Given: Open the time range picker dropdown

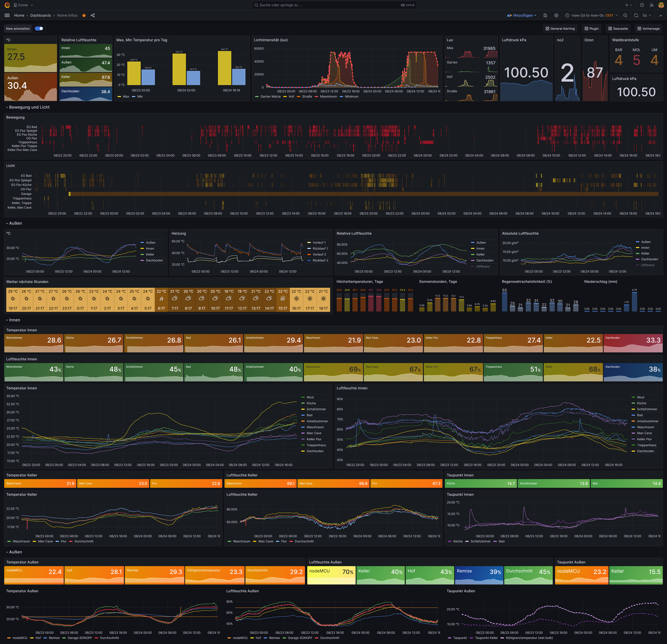Looking at the screenshot, I should 592,15.
